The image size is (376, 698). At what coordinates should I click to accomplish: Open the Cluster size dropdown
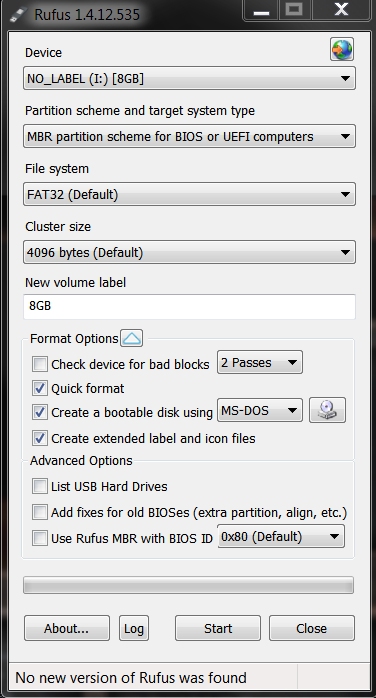[x=189, y=252]
